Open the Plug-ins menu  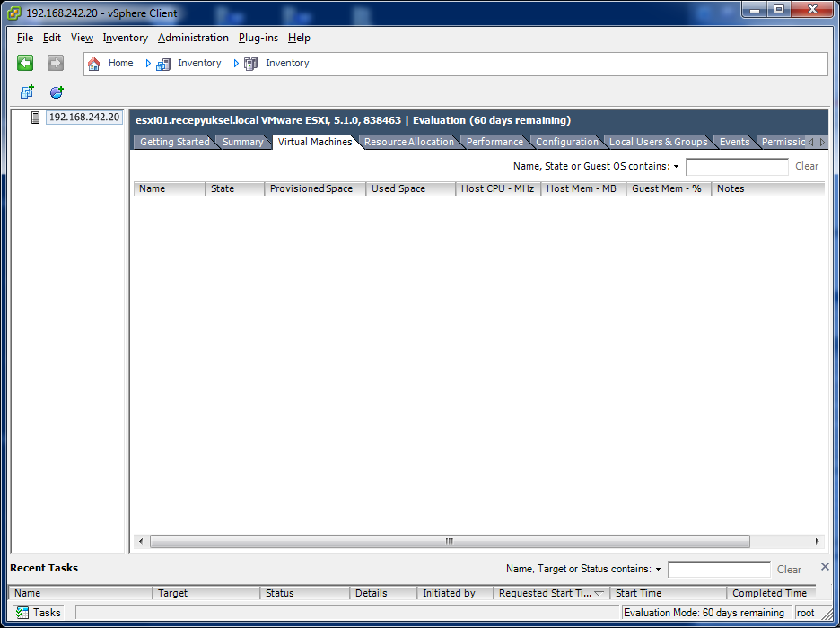[258, 38]
